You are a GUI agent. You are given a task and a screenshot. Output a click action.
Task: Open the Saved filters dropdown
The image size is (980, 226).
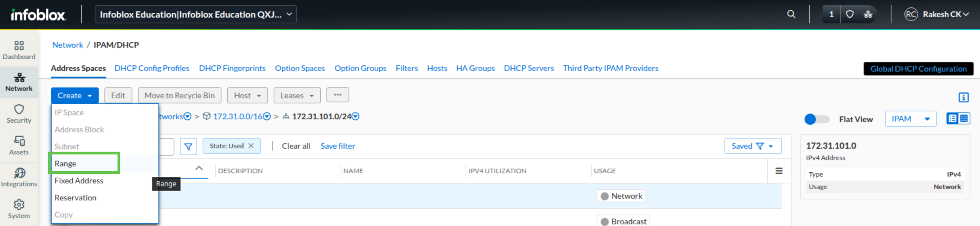pos(753,146)
